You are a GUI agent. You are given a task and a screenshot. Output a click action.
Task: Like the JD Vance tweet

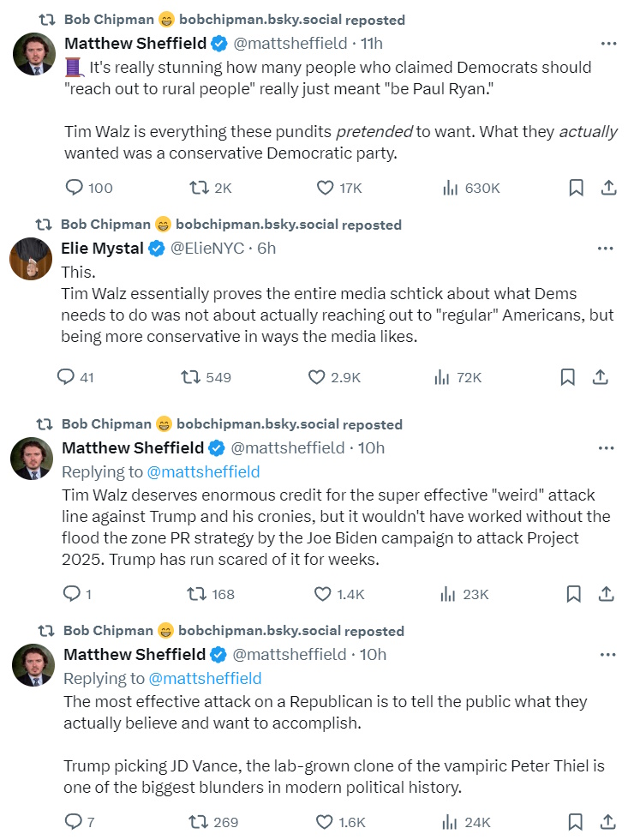pos(324,822)
